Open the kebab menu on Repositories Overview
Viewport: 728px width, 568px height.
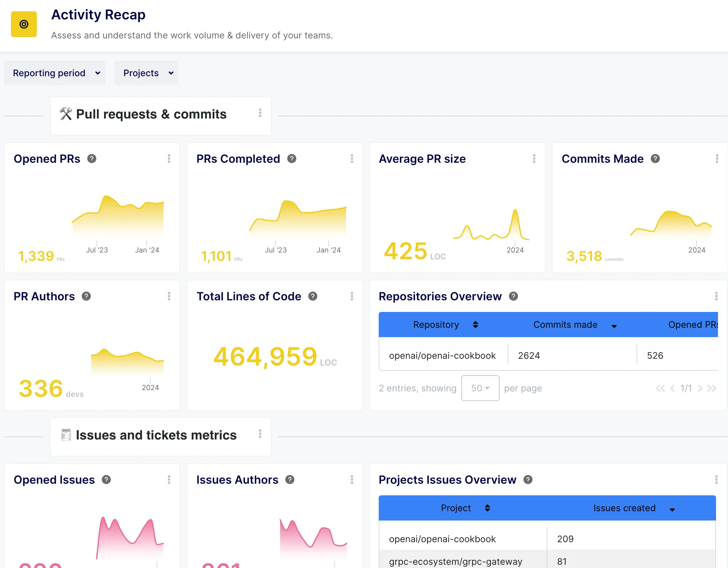coord(716,296)
